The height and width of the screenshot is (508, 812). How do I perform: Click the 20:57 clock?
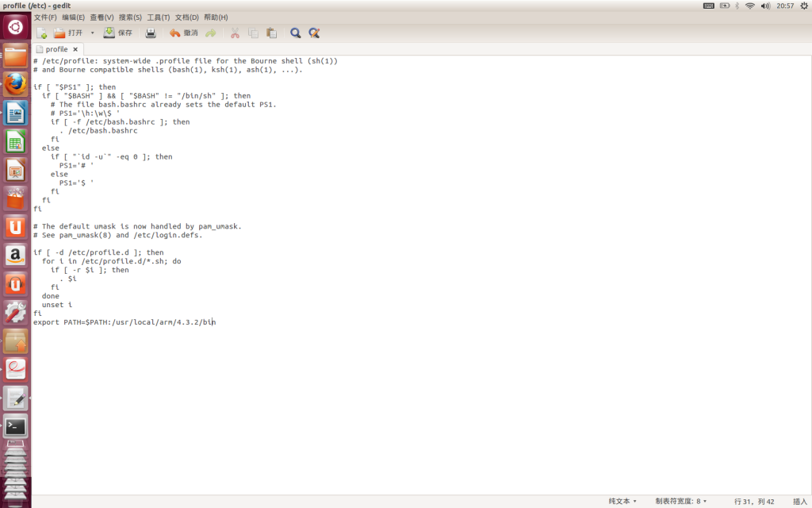pos(785,6)
